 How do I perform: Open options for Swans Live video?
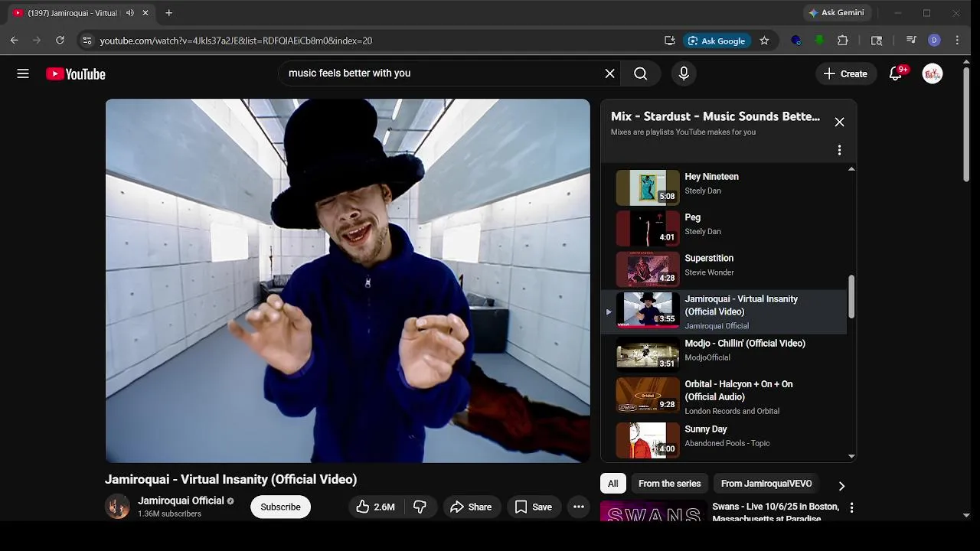(x=851, y=507)
